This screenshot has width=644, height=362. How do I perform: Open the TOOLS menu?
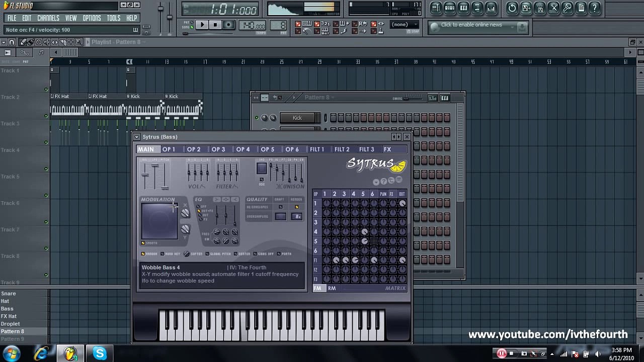click(114, 18)
